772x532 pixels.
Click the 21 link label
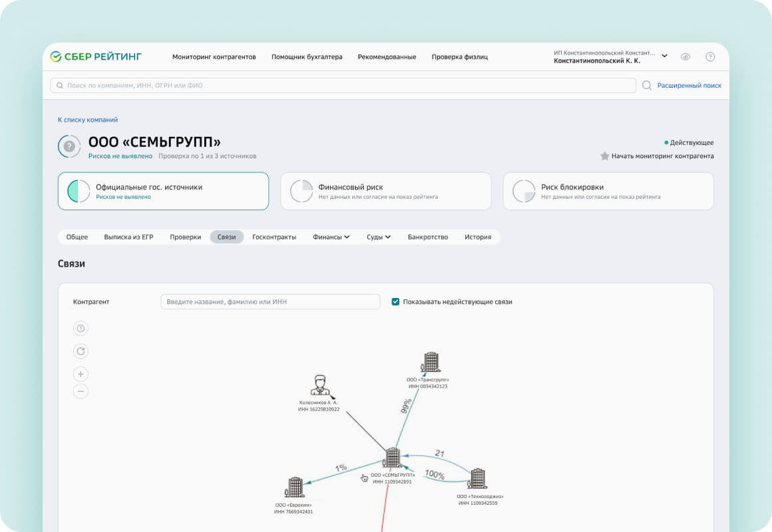tap(440, 454)
